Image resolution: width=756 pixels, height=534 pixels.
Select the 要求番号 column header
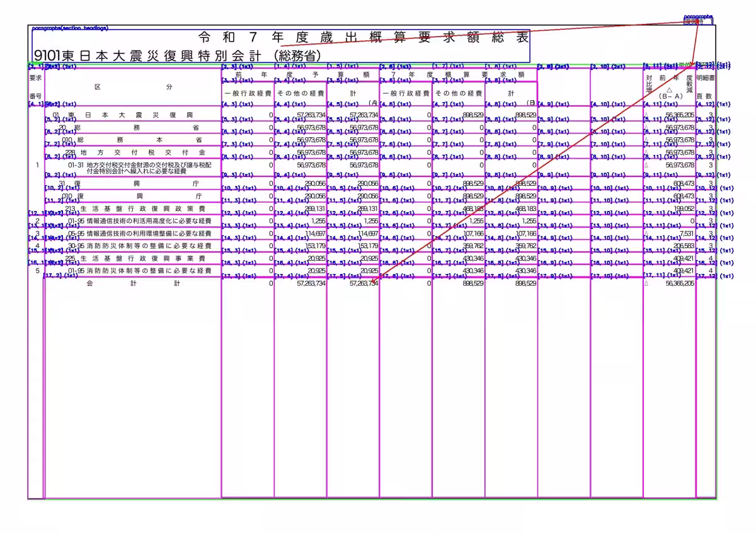(x=35, y=86)
